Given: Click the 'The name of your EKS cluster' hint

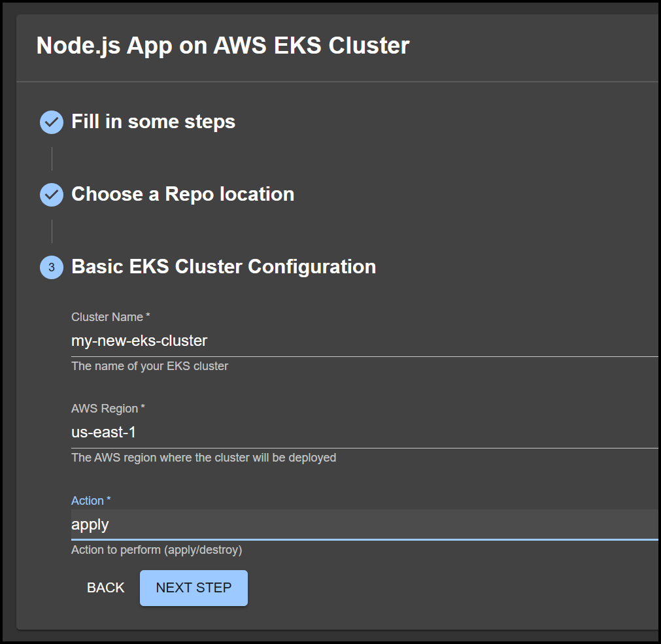Looking at the screenshot, I should point(150,366).
